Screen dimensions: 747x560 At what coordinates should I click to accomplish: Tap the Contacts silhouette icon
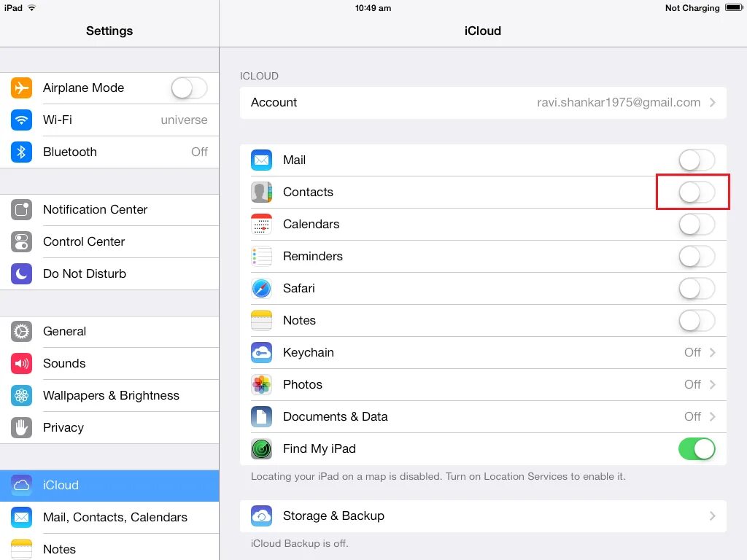click(262, 192)
